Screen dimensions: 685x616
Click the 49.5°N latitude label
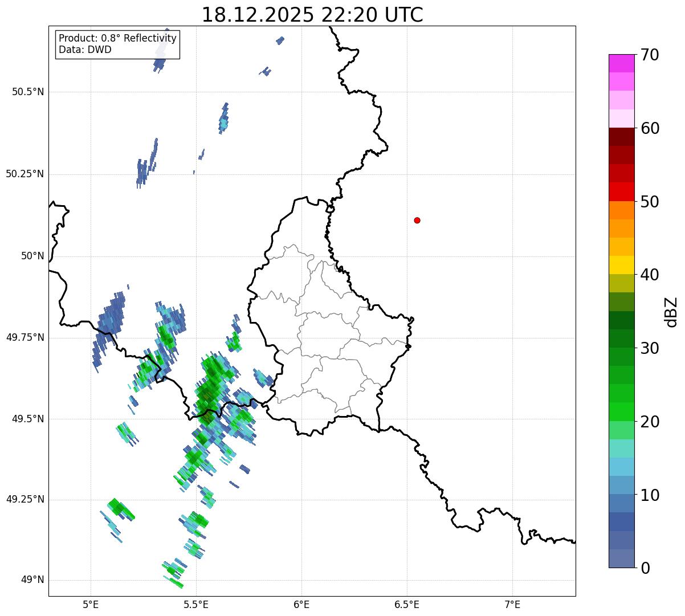tap(28, 419)
